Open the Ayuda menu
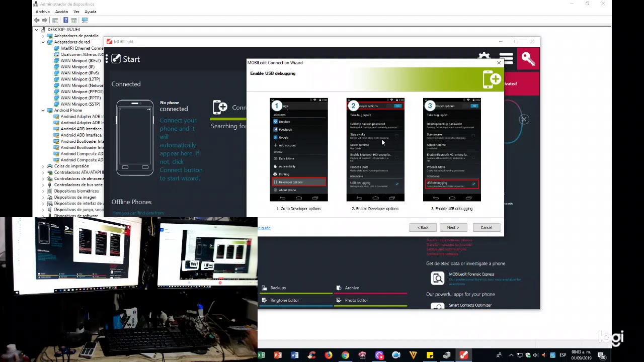The width and height of the screenshot is (644, 362). pyautogui.click(x=91, y=12)
